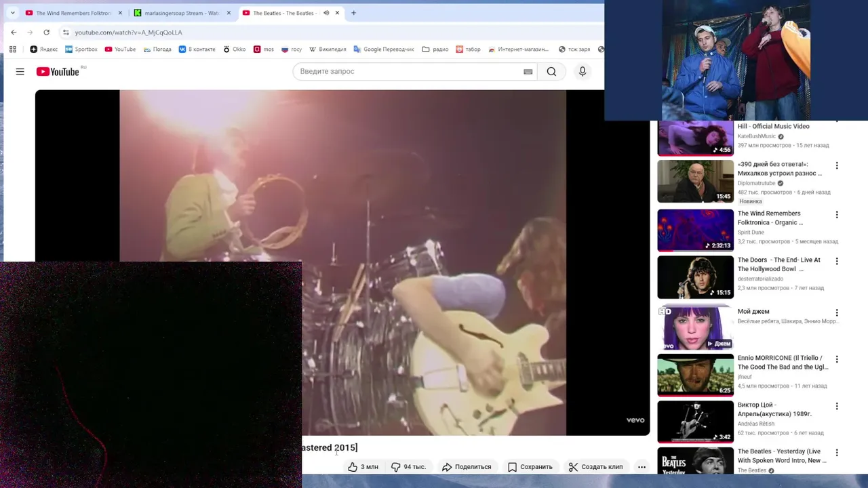Go to the YouTube home logo

point(58,71)
